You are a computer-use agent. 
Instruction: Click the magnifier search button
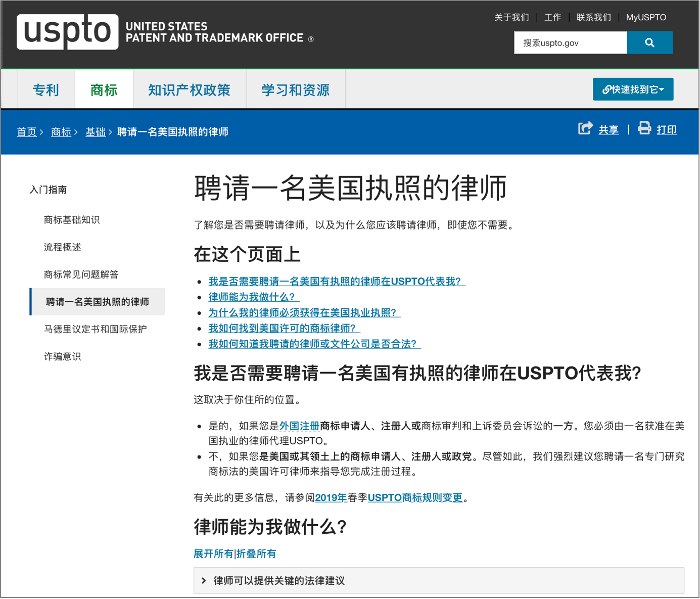pyautogui.click(x=649, y=43)
